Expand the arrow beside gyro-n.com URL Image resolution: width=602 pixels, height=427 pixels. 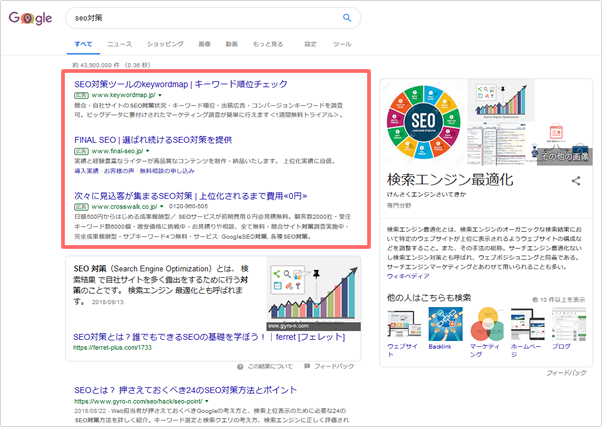(207, 401)
